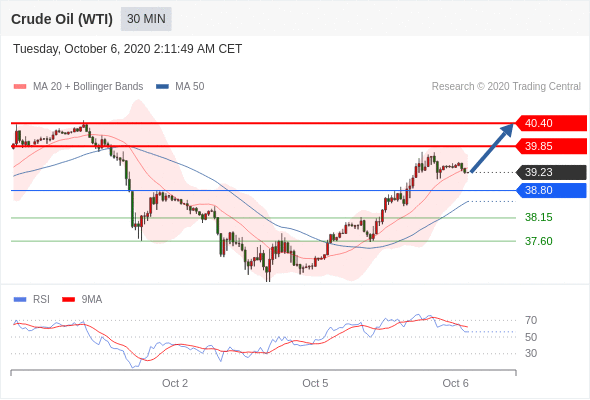Click the Oct 2 date axis label
Viewport: 590px width, 400px height.
pos(175,383)
